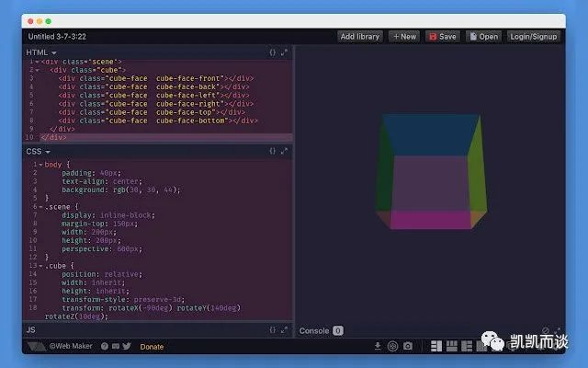Click the Donate link

(x=152, y=347)
